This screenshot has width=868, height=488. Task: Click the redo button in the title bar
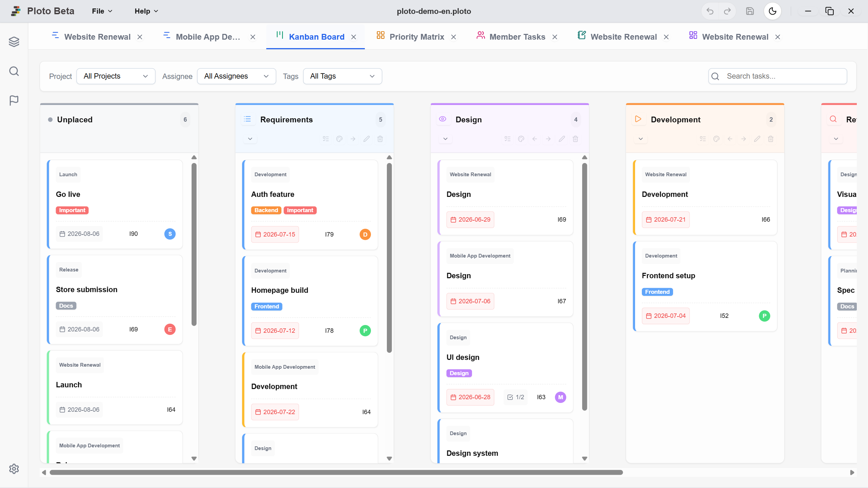(727, 11)
